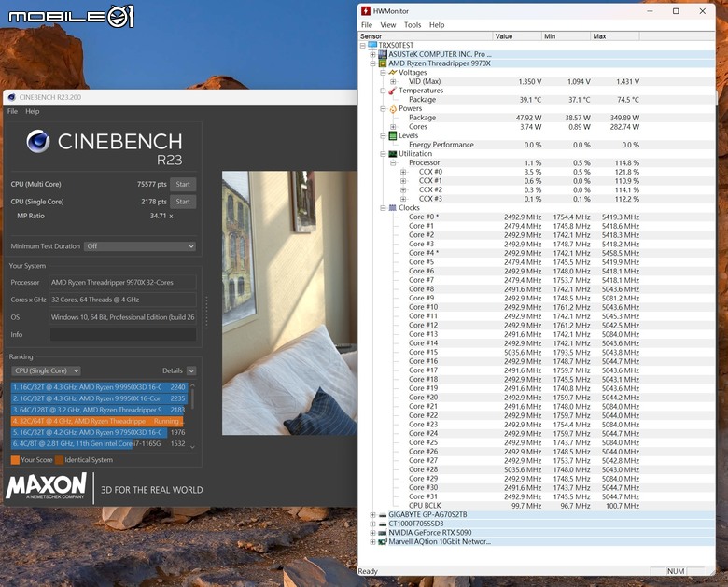Collapse the Clocks section
The image size is (728, 587).
(x=383, y=208)
